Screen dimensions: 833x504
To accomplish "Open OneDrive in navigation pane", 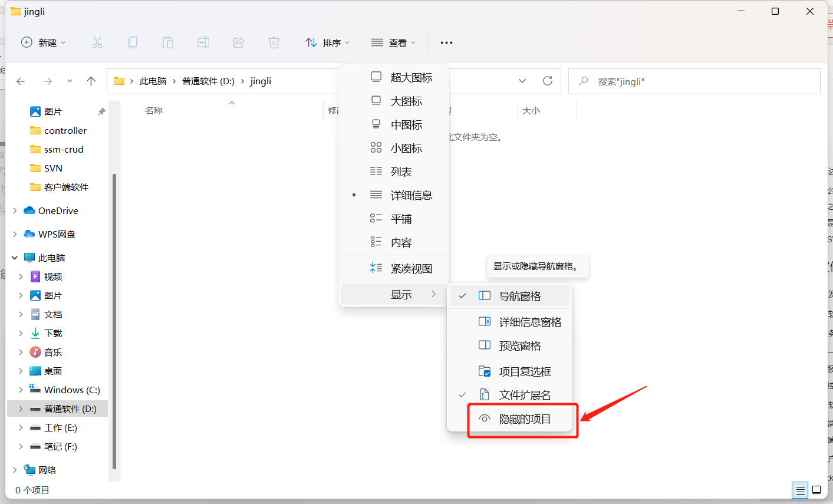I will pos(58,210).
